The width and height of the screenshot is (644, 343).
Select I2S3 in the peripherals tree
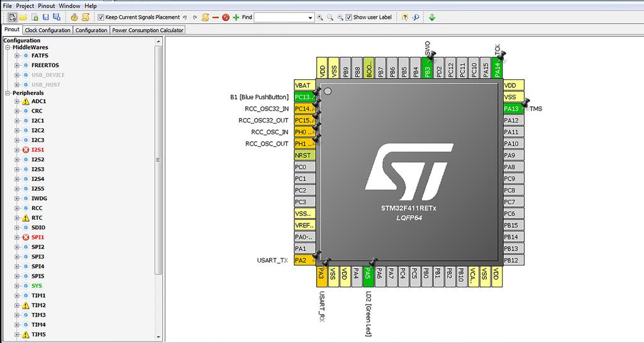[x=38, y=169]
